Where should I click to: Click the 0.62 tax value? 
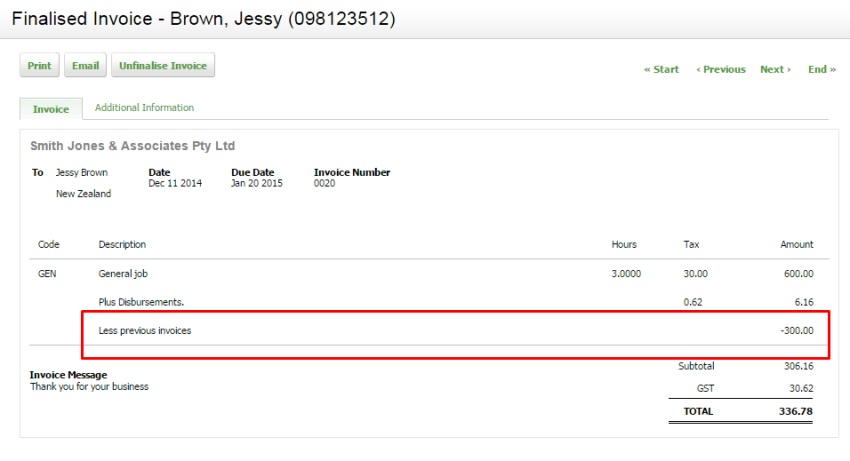tap(693, 302)
